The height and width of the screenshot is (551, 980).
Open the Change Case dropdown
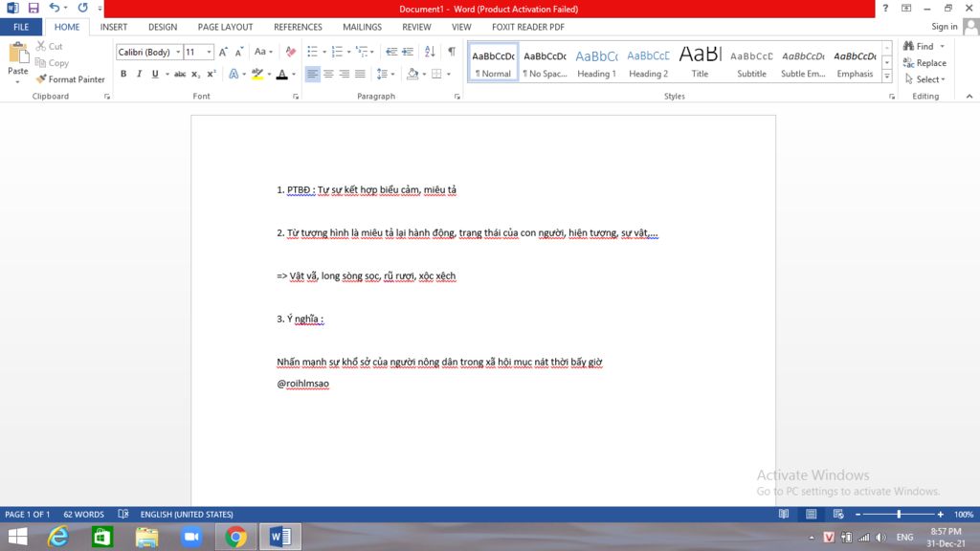(x=263, y=52)
